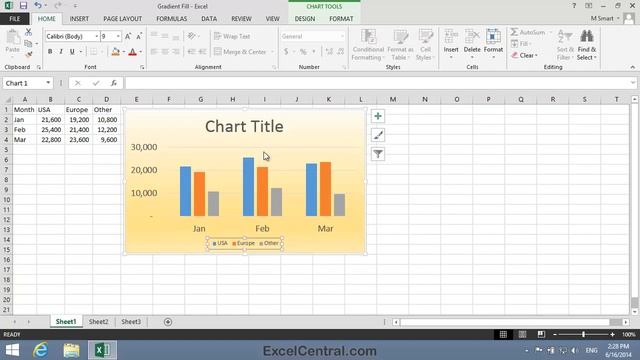Click the Format Painter brush icon
The image size is (640, 360).
click(x=29, y=53)
